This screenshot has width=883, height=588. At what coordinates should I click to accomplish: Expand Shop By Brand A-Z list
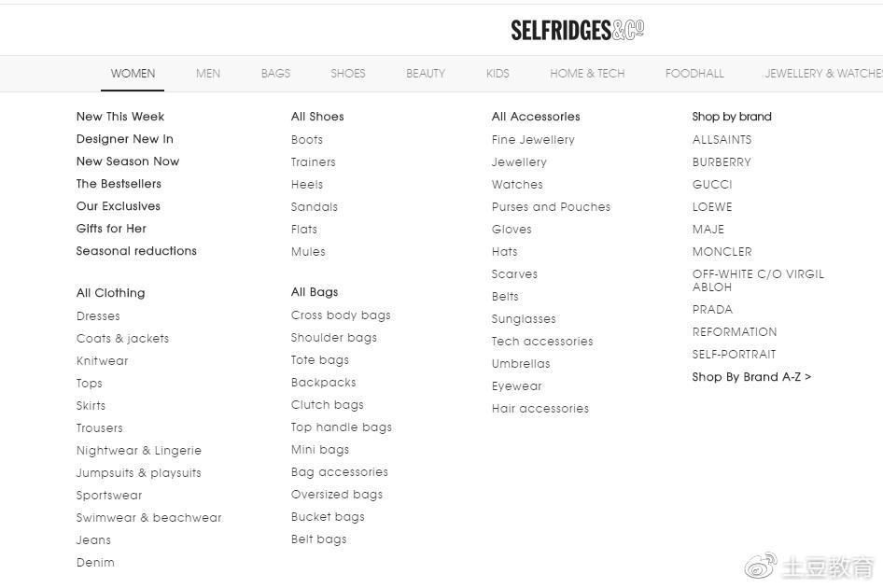(x=751, y=377)
